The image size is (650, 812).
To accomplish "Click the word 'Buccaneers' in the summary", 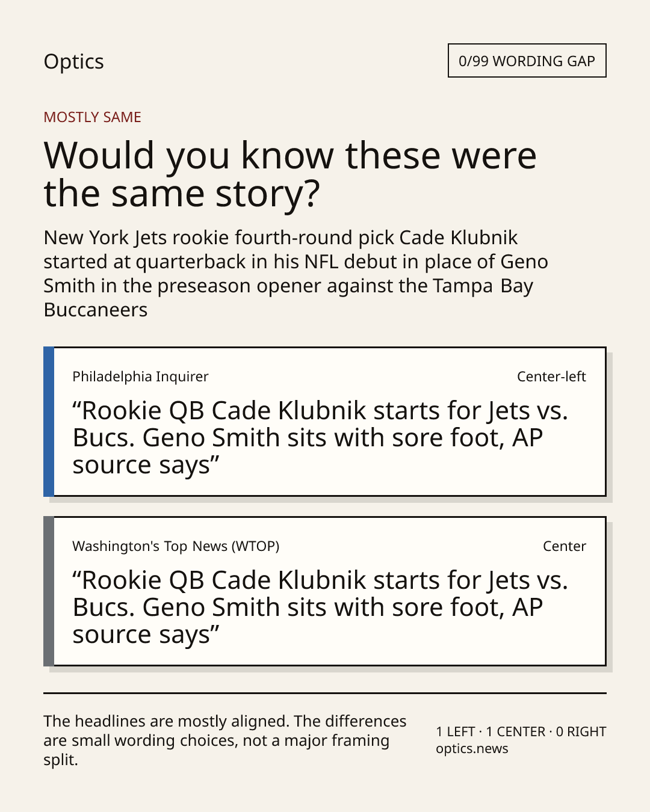I will (x=96, y=310).
